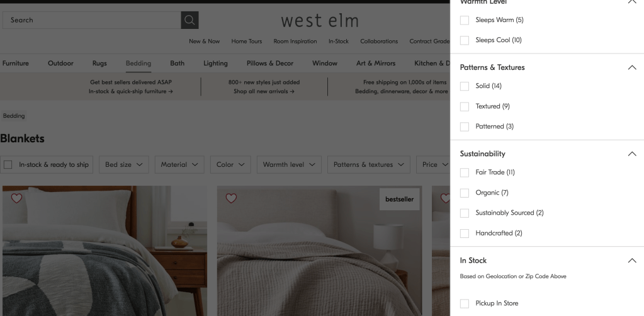Collapse the Warmth Level section chevron
This screenshot has height=316, width=644.
point(632,2)
